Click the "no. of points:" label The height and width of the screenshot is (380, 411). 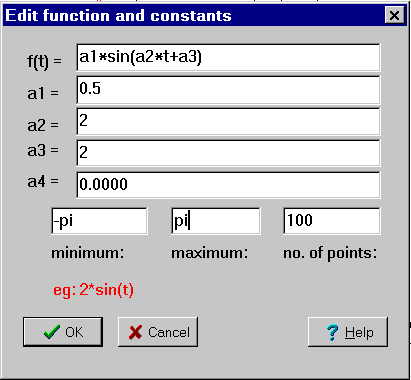(x=330, y=254)
